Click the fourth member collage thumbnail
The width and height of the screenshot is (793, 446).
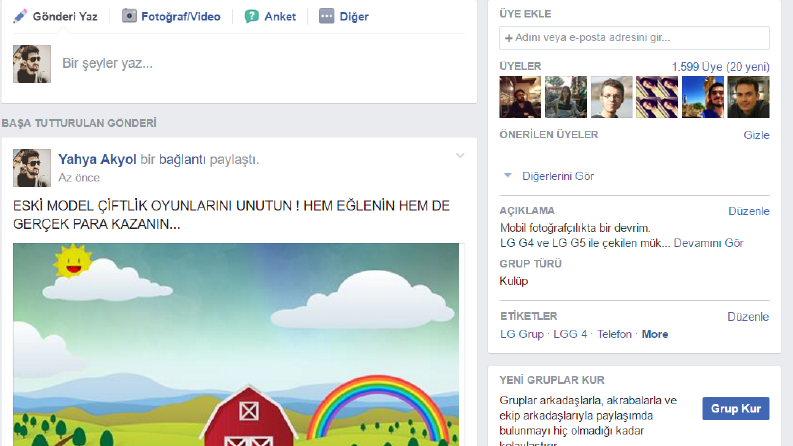coord(657,97)
